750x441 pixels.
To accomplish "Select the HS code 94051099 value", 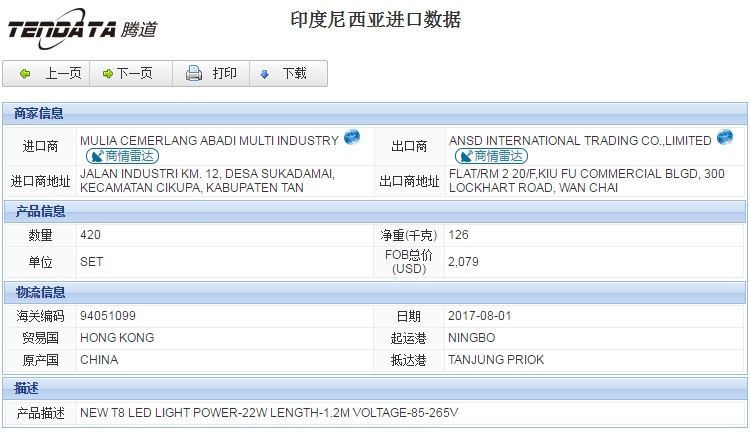I will [x=108, y=316].
